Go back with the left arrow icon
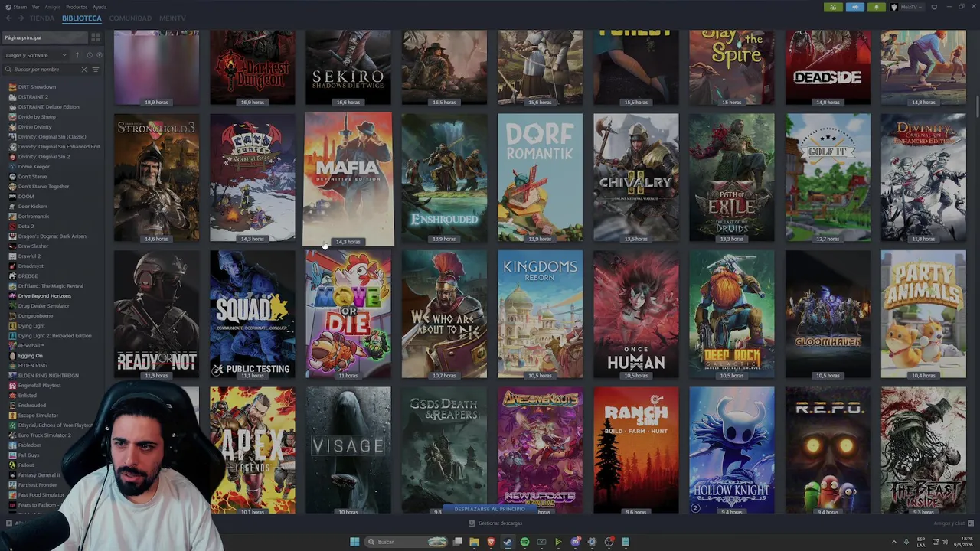 (8, 18)
